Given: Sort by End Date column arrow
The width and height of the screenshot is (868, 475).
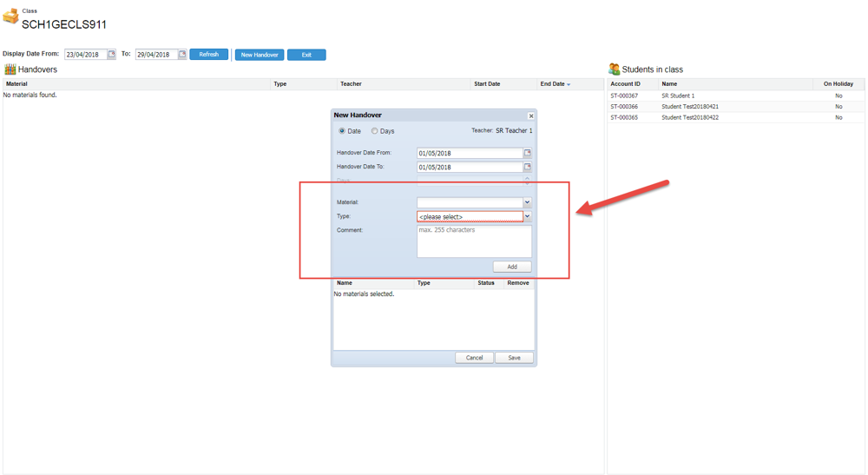Looking at the screenshot, I should pyautogui.click(x=569, y=85).
